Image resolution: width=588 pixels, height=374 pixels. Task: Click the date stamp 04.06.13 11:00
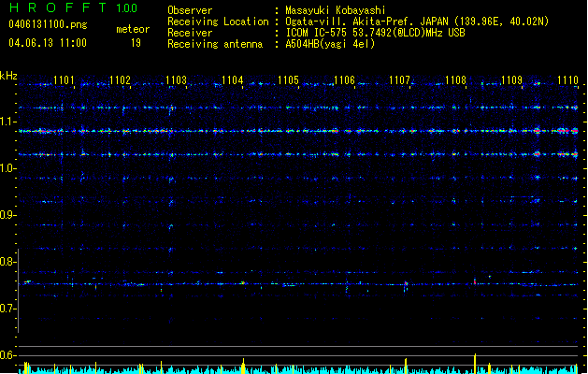48,43
